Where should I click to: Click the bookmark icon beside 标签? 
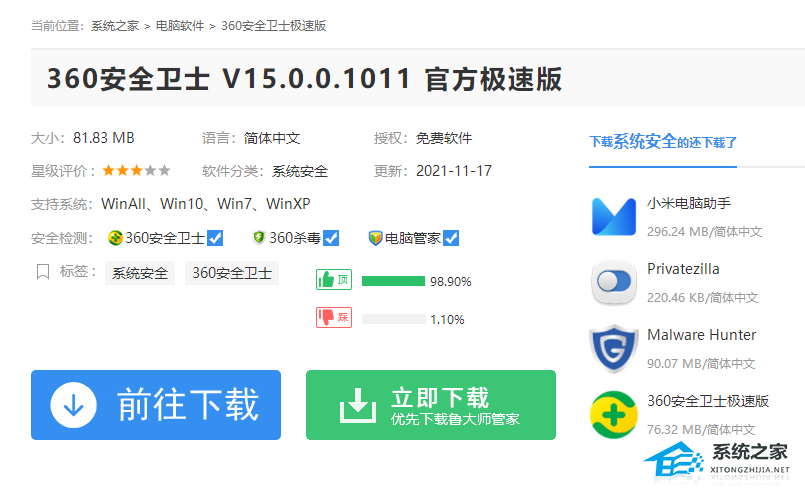43,271
